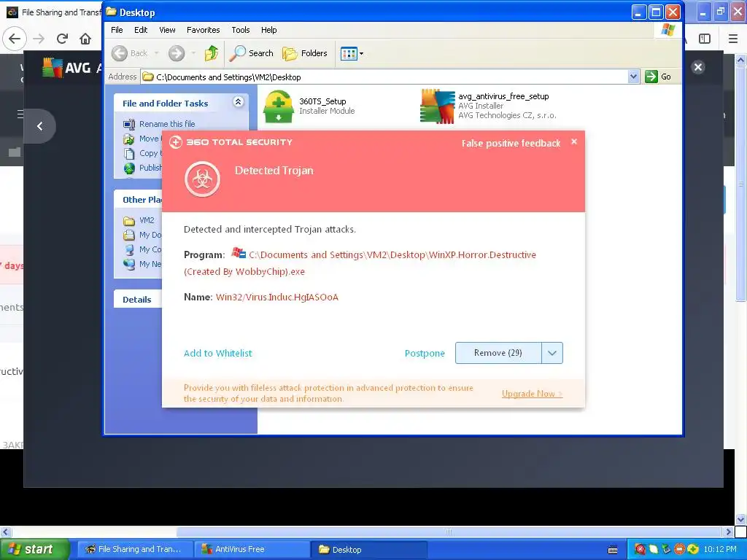Open the File menu in Desktop window
Image resolution: width=747 pixels, height=560 pixels.
coord(117,30)
